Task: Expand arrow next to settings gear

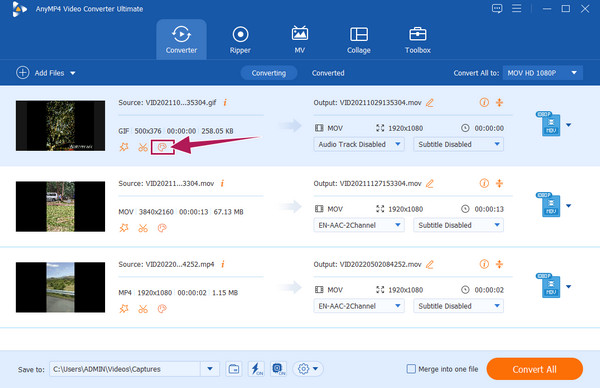Action: (315, 369)
